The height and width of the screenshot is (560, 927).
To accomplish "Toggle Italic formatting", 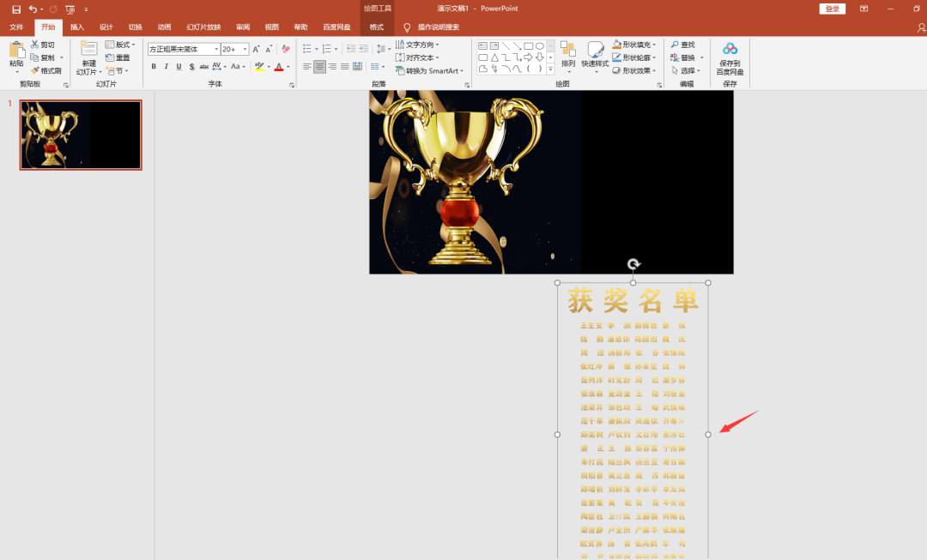I will click(167, 67).
